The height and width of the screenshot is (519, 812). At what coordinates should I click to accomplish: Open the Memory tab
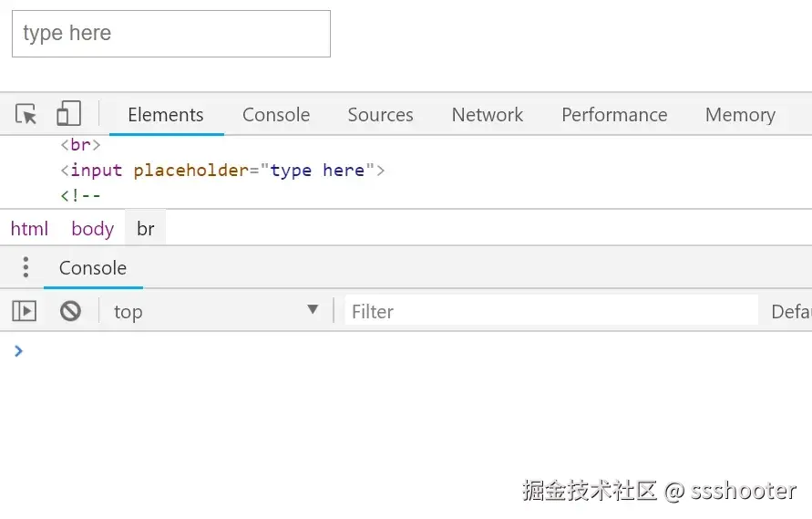tap(740, 115)
